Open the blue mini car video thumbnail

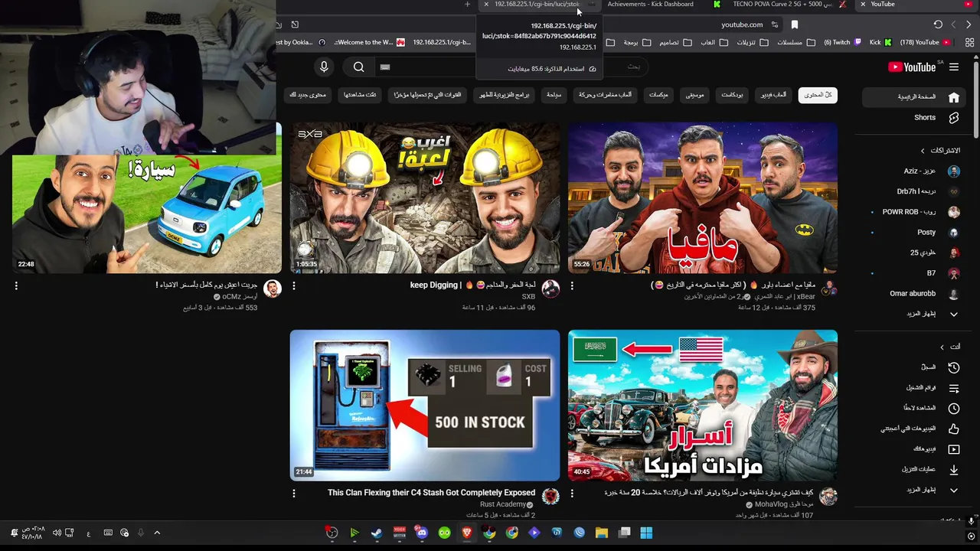pyautogui.click(x=147, y=214)
